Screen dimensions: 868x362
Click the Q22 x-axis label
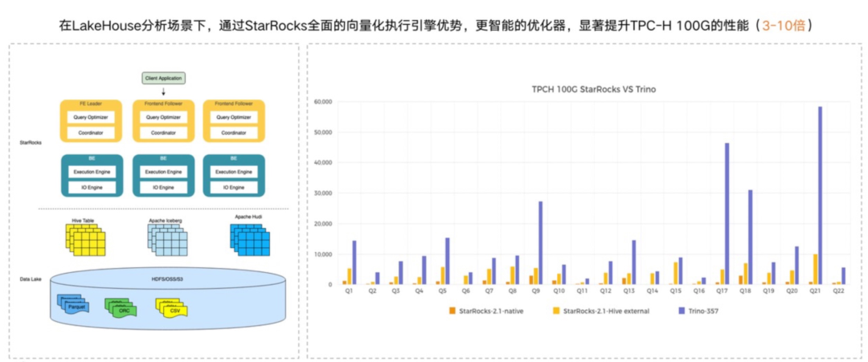(x=838, y=291)
